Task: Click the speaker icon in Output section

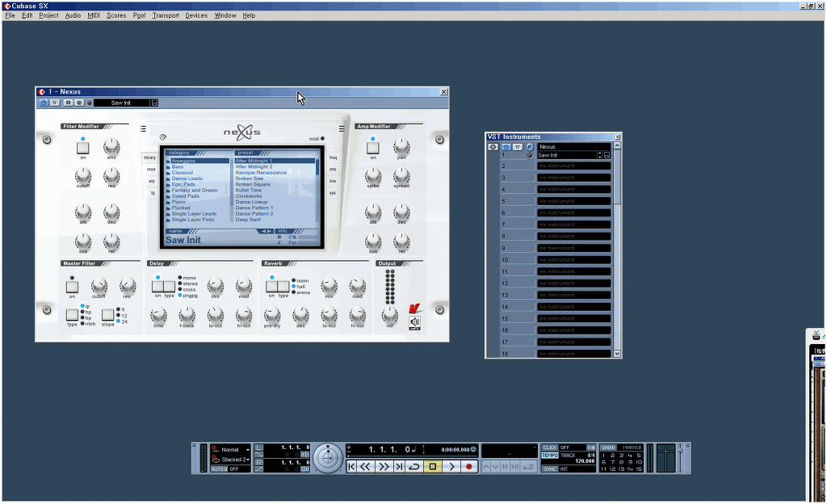Action: [x=415, y=321]
